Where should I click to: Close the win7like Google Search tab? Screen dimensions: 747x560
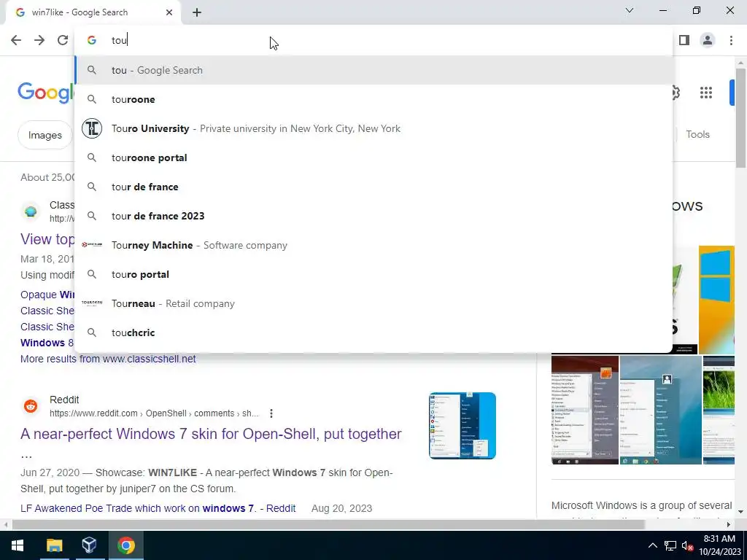pos(169,12)
